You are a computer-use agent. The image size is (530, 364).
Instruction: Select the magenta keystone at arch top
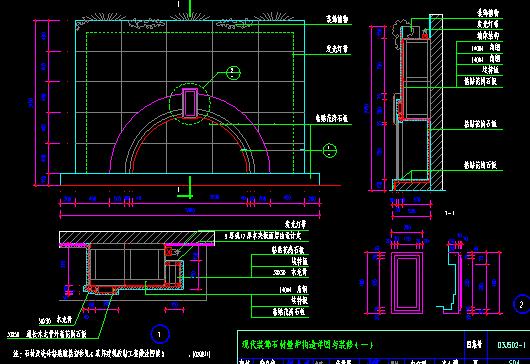pos(190,103)
